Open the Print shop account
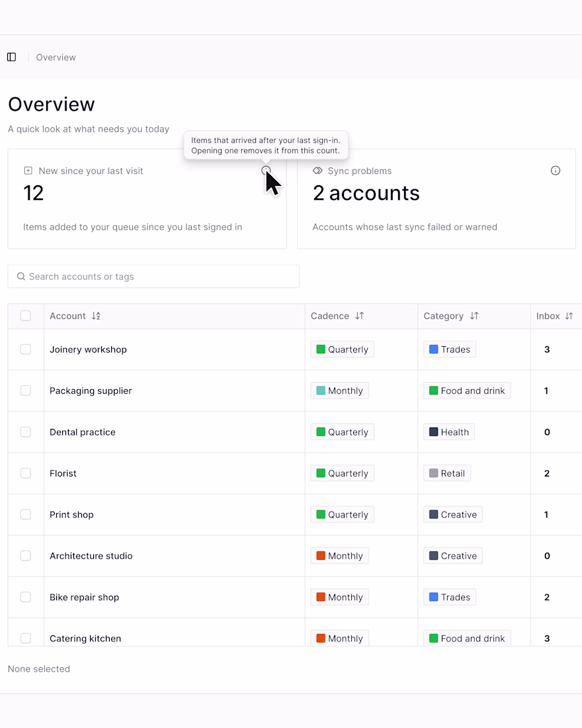 [71, 514]
